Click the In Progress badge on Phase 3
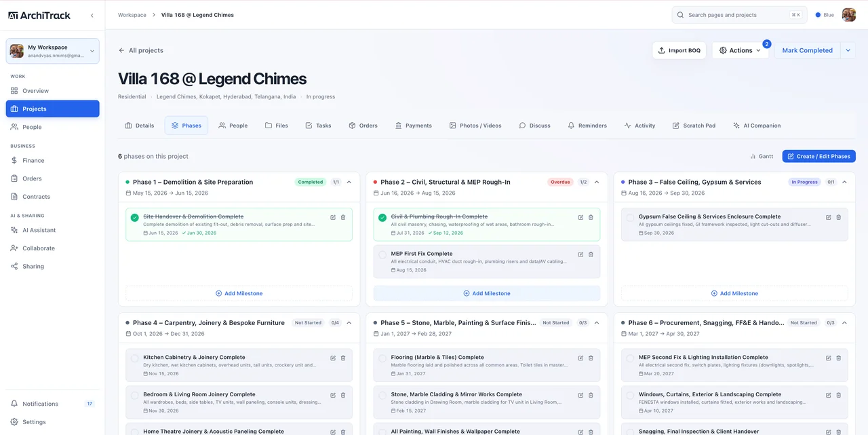Screen dimensions: 868x435 pyautogui.click(x=804, y=182)
